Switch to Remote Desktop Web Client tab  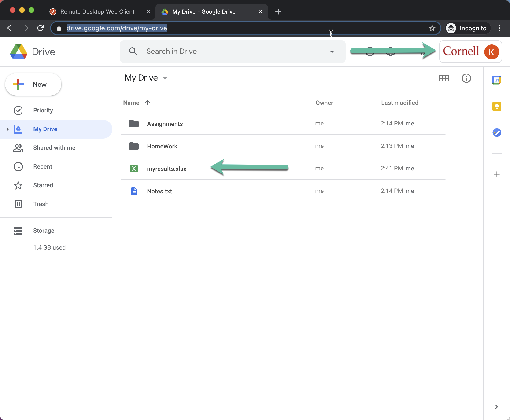click(x=97, y=12)
